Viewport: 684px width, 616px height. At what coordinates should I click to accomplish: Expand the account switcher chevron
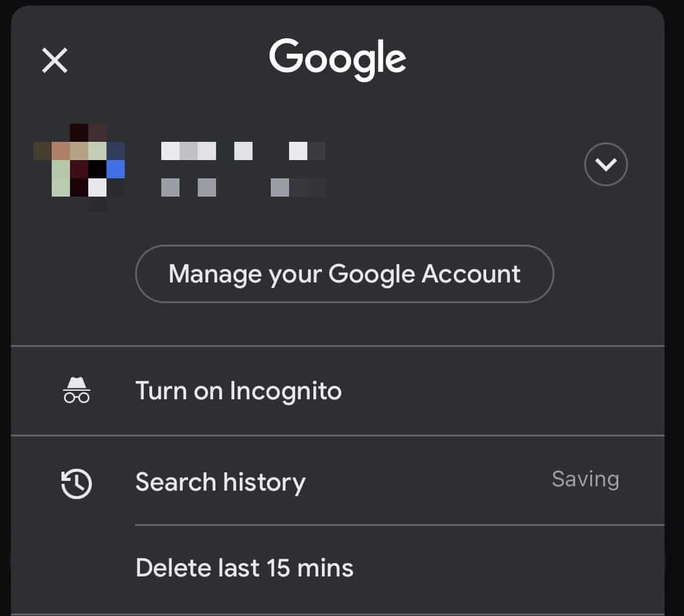point(605,164)
